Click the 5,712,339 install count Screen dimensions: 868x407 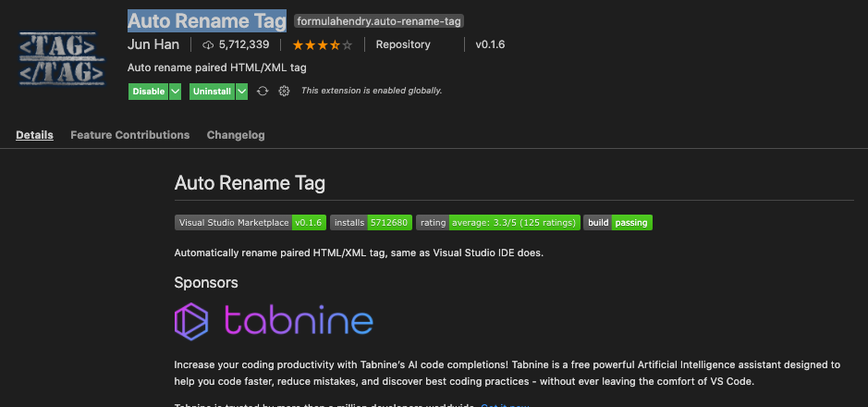coord(244,44)
